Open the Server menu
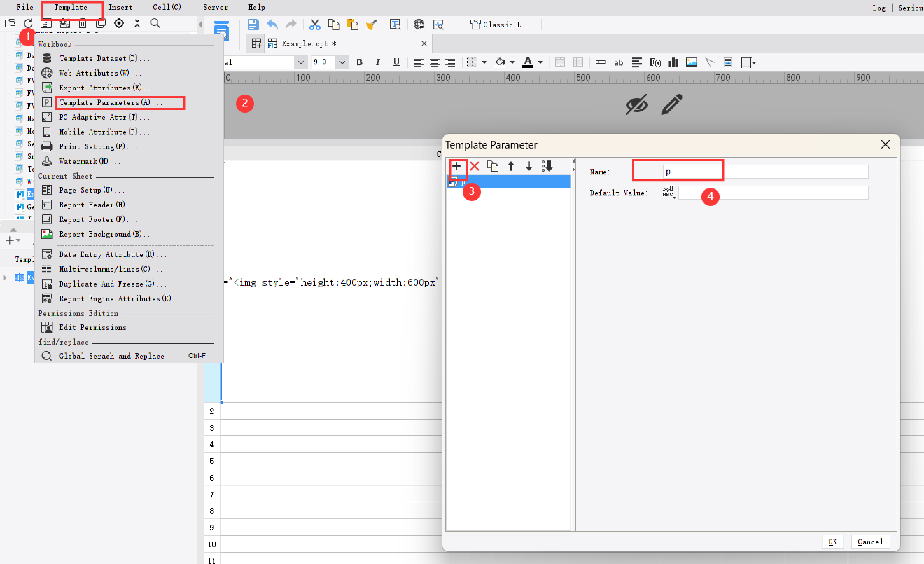Viewport: 924px width, 564px height. (216, 7)
